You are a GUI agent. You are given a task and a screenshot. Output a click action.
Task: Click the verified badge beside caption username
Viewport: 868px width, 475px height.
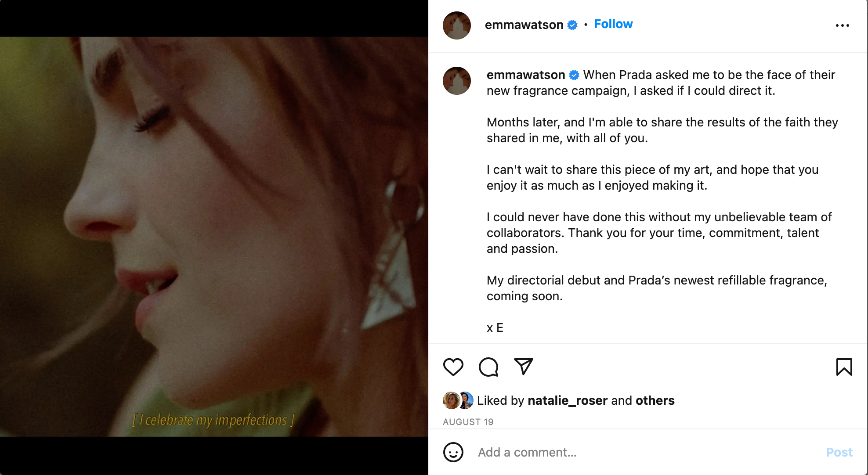574,75
